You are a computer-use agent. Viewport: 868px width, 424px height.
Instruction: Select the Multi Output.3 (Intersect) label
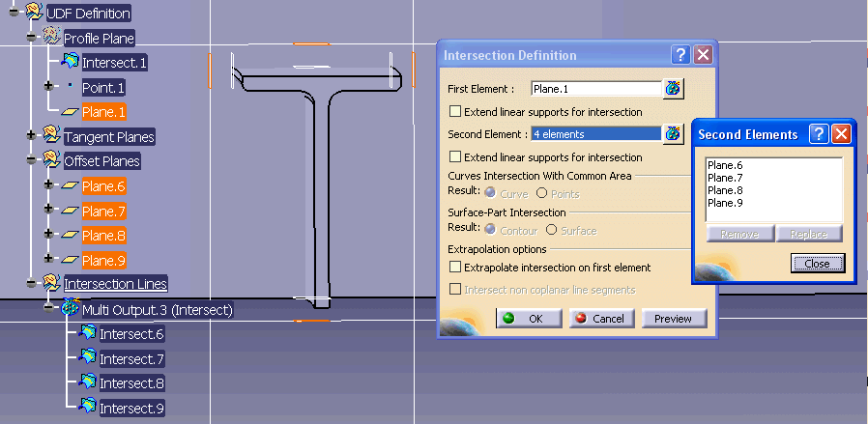click(x=158, y=310)
